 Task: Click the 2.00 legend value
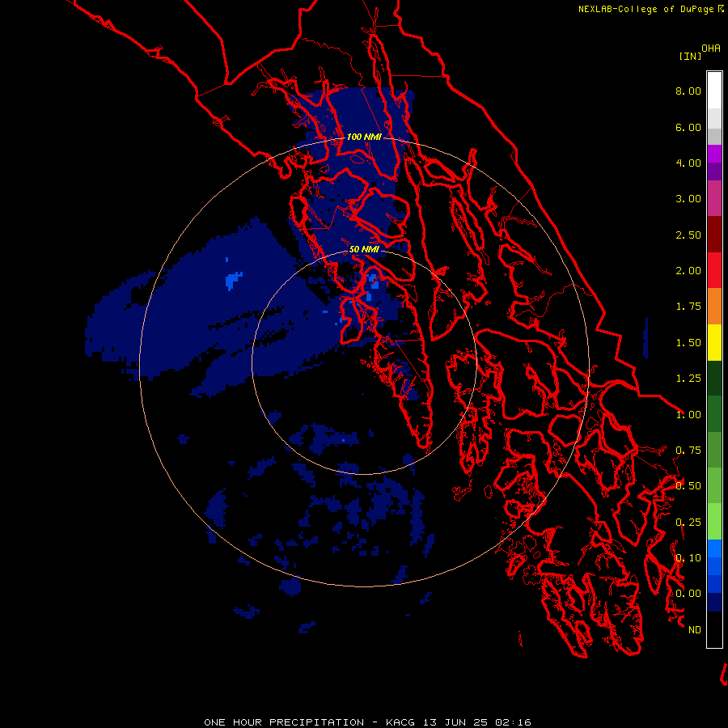[x=688, y=271]
